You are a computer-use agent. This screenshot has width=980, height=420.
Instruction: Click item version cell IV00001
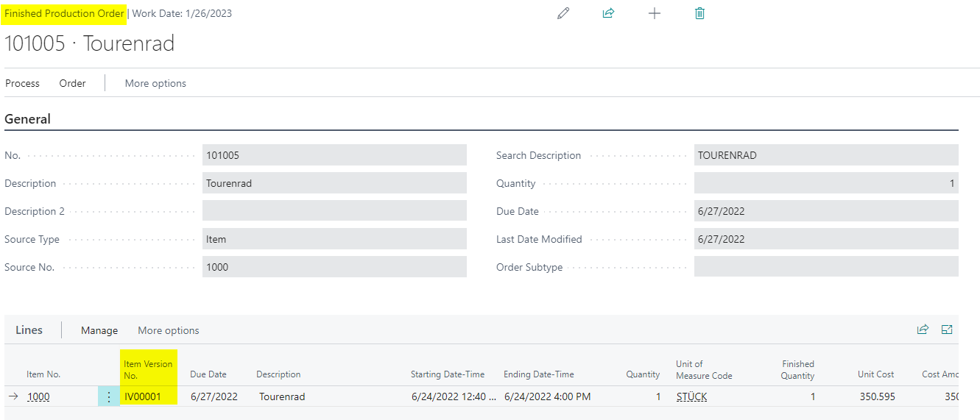click(x=143, y=396)
